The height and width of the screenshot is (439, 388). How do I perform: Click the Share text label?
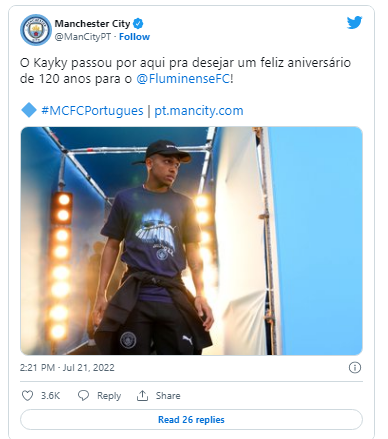(x=168, y=396)
